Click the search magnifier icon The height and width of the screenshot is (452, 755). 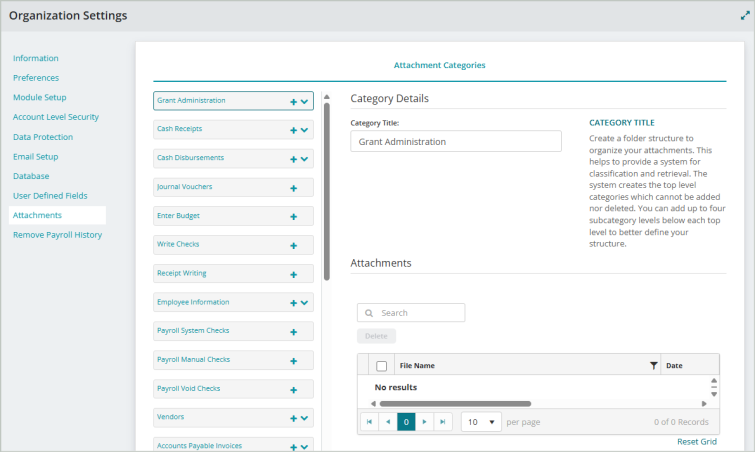pos(369,313)
